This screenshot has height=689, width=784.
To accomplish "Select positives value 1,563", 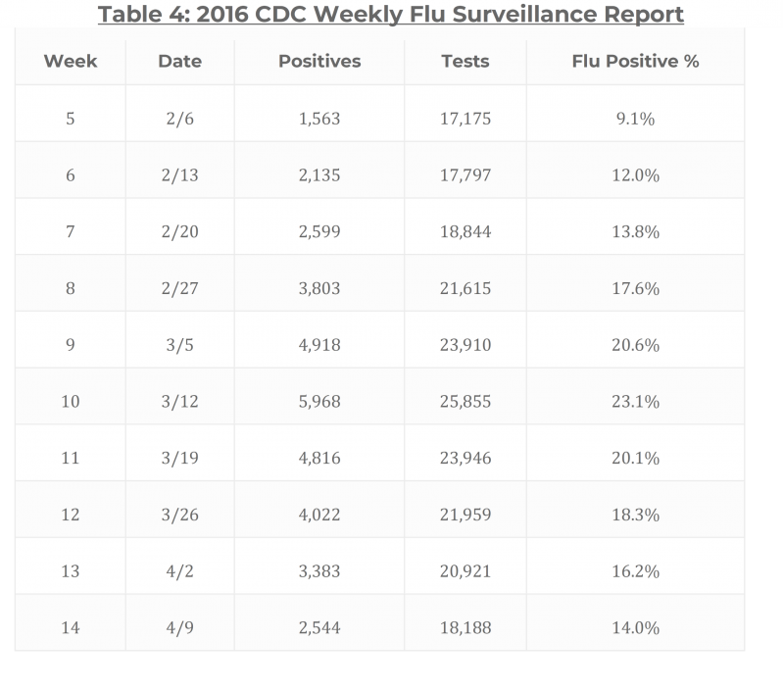I will click(319, 119).
